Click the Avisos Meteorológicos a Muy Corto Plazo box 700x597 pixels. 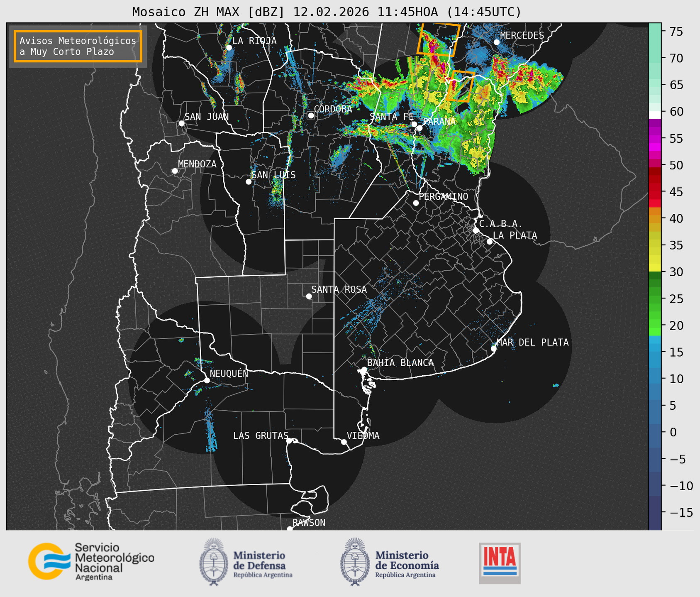pyautogui.click(x=78, y=46)
